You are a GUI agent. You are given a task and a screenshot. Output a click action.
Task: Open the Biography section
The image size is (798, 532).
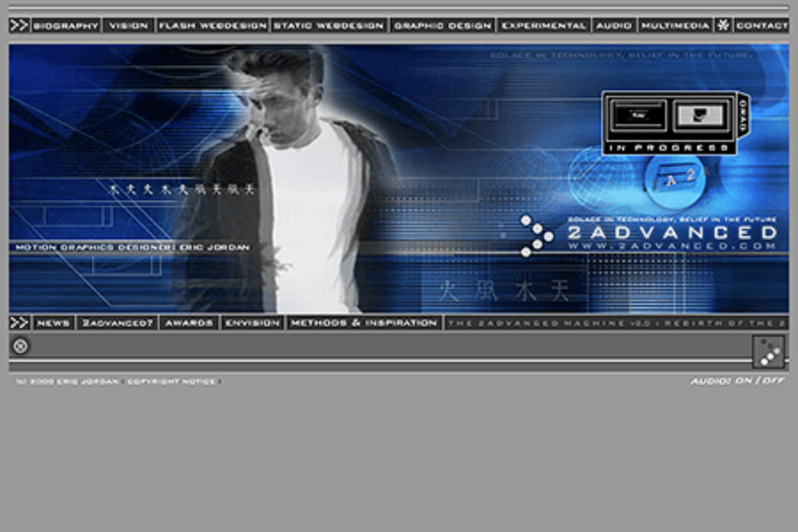coord(66,26)
